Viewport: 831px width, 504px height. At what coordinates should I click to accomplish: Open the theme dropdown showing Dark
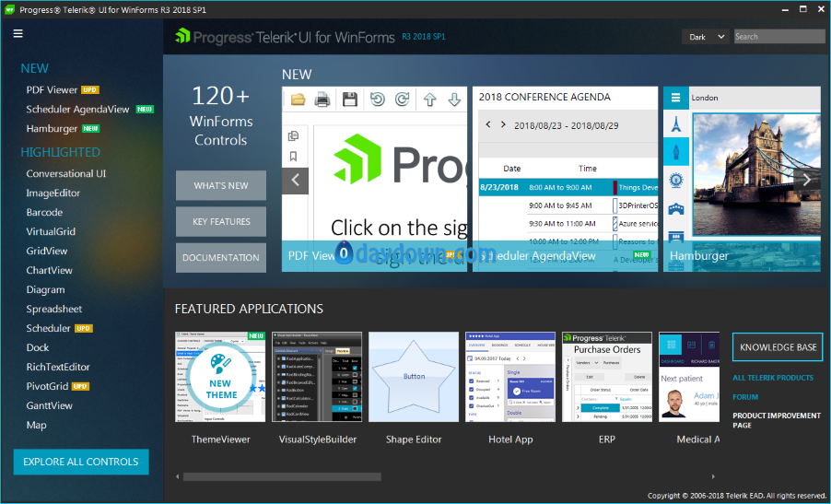pos(706,37)
